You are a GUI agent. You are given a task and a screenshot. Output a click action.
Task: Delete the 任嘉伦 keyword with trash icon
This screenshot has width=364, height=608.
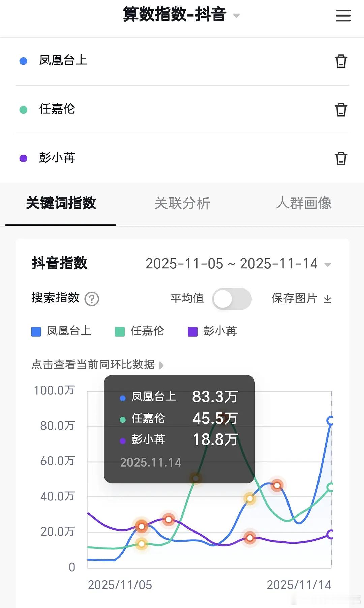(341, 110)
